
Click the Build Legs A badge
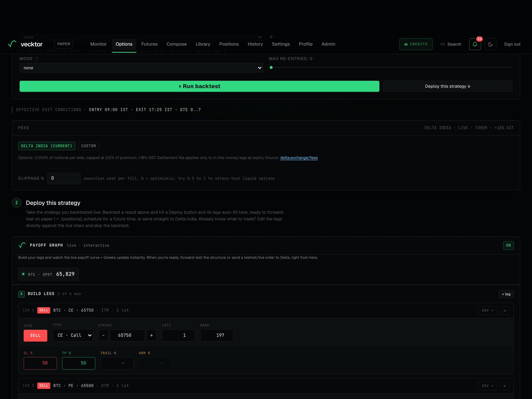click(x=21, y=294)
